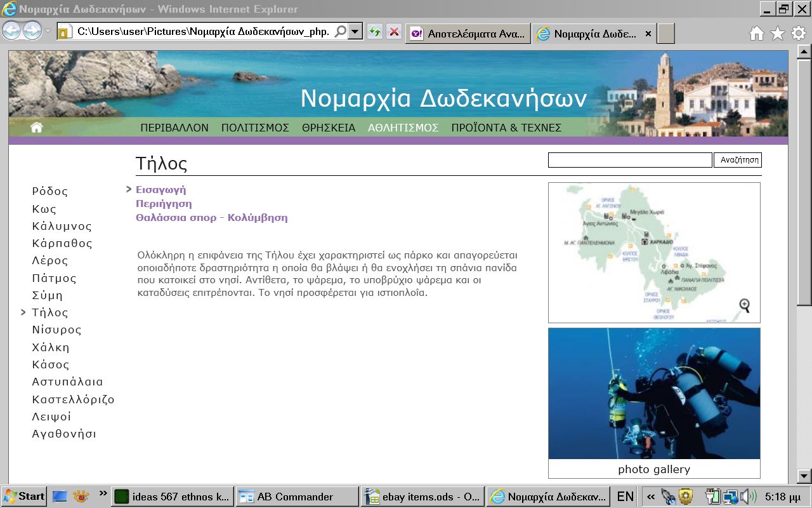Expand hidden system tray icons chevron

tap(650, 497)
